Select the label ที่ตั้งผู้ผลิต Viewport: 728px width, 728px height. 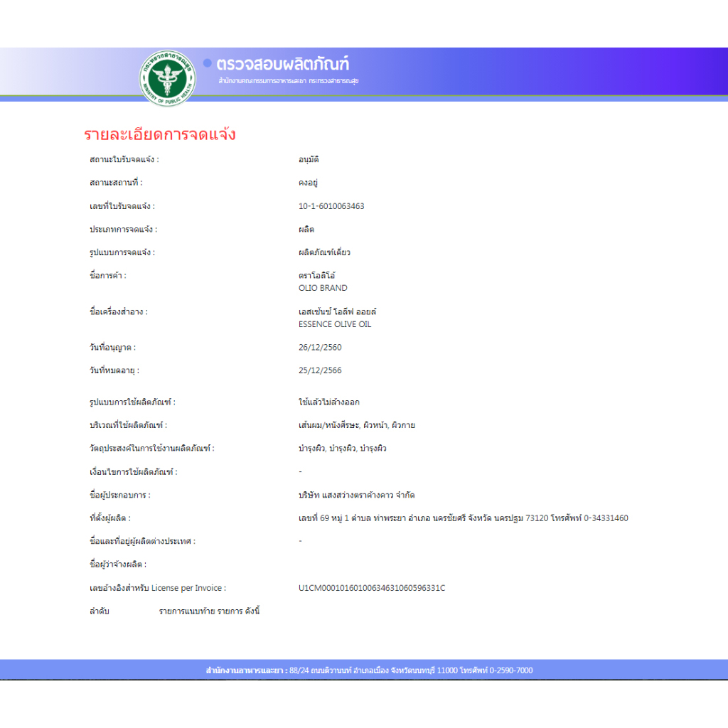(x=110, y=518)
